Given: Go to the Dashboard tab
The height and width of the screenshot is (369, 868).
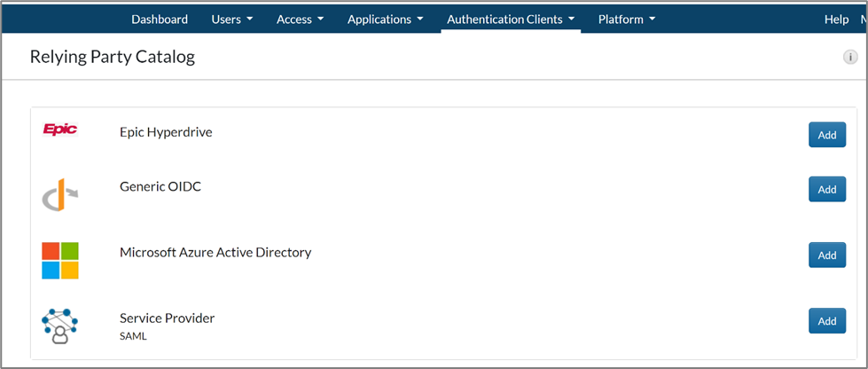Looking at the screenshot, I should pos(160,19).
